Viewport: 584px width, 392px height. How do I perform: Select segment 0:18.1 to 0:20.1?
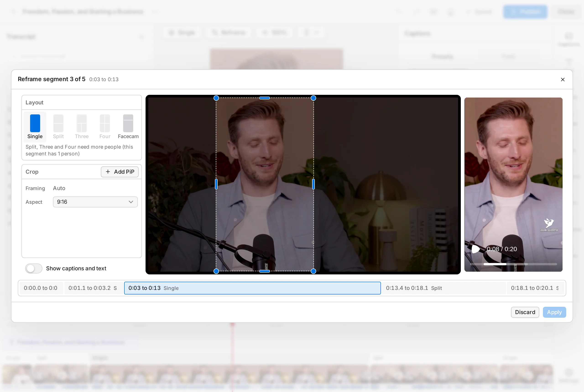click(x=535, y=288)
